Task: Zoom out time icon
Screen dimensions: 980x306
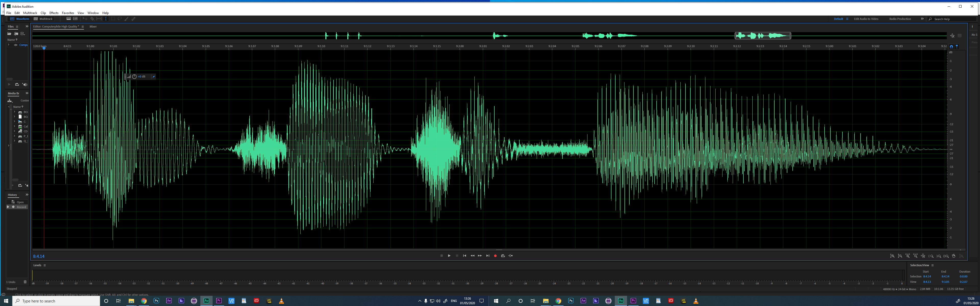Action: click(915, 256)
